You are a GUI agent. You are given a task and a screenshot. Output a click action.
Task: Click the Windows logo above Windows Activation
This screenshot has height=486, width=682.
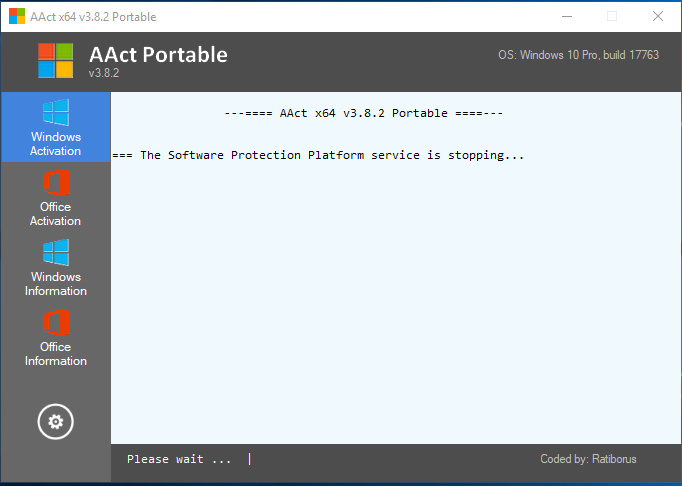pos(56,112)
